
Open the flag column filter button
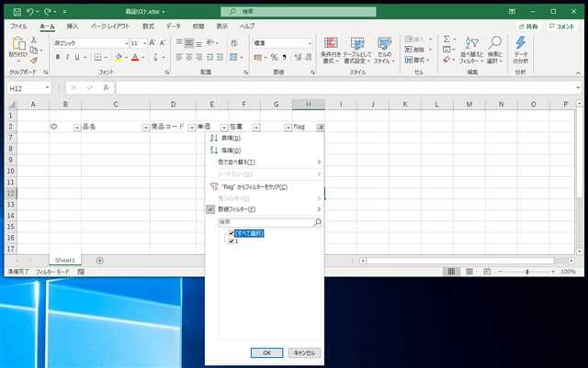point(321,128)
